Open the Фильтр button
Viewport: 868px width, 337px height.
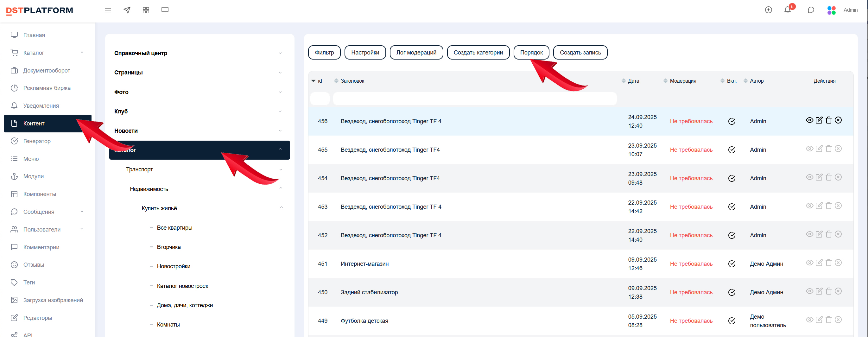click(324, 53)
